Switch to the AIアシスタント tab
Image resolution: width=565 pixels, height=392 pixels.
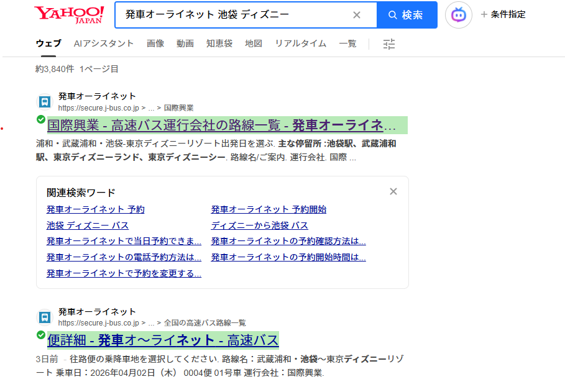pyautogui.click(x=104, y=43)
